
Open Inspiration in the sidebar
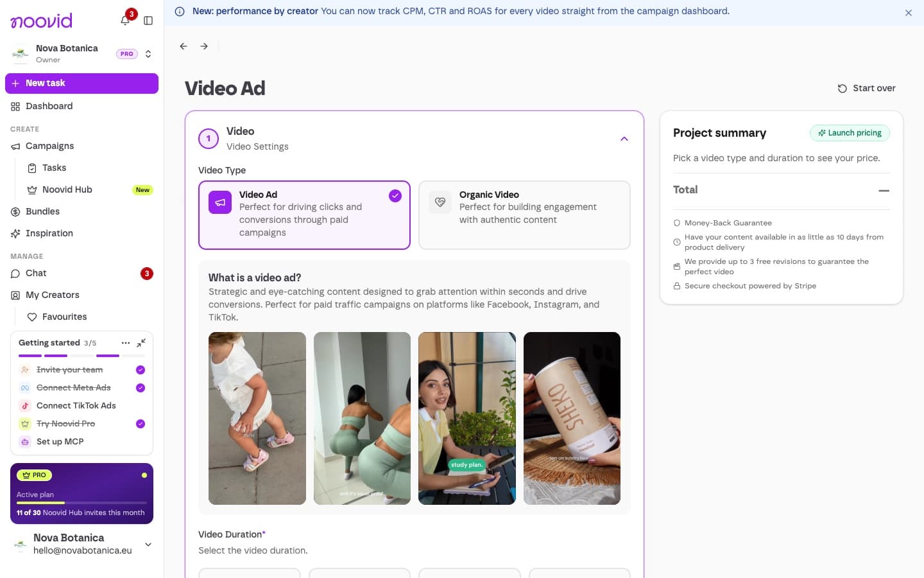81,234
